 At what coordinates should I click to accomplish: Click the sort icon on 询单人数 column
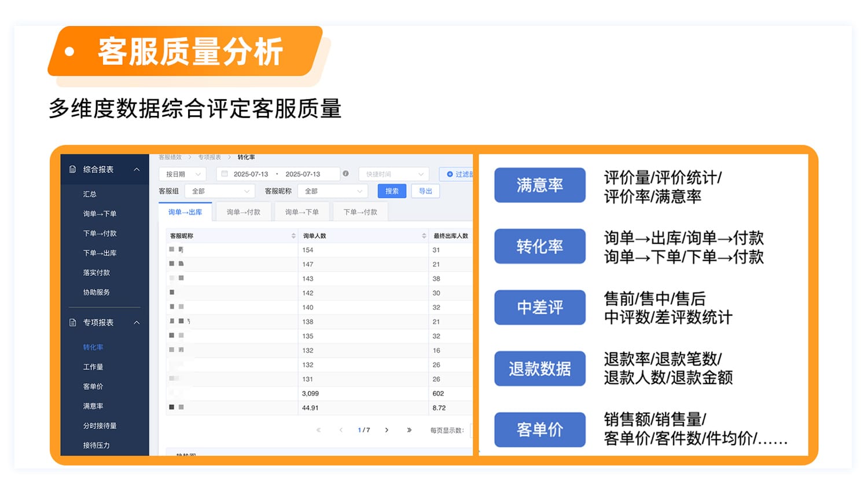424,236
